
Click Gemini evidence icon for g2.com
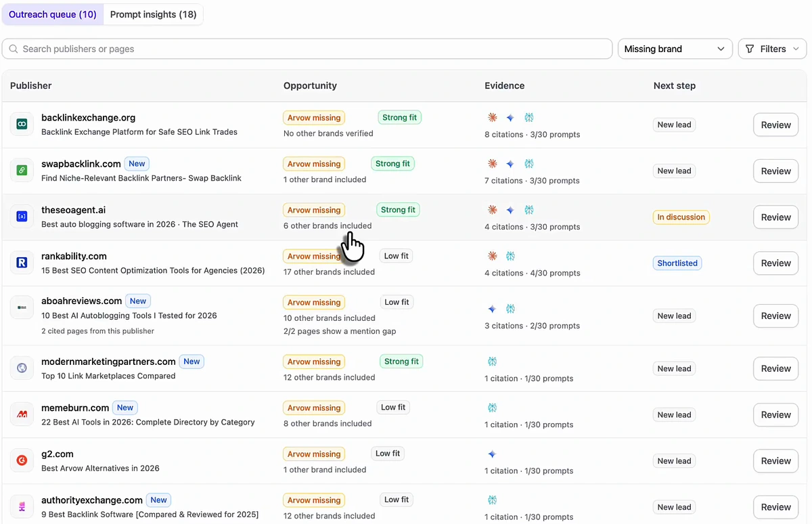click(x=493, y=454)
